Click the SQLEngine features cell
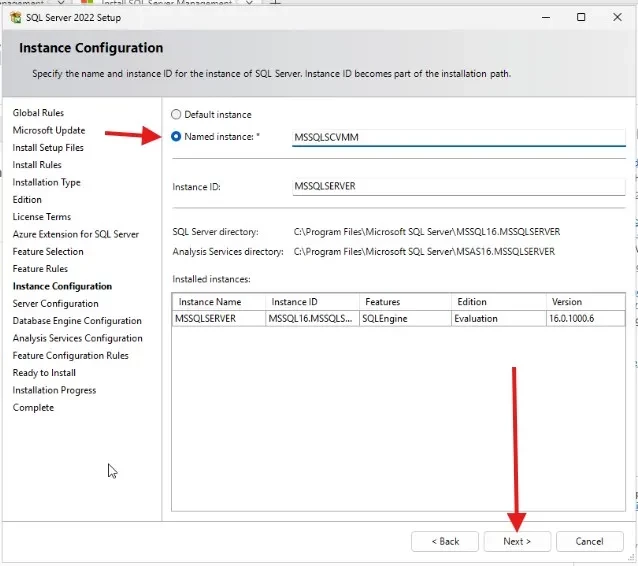The height and width of the screenshot is (566, 638). (x=405, y=319)
